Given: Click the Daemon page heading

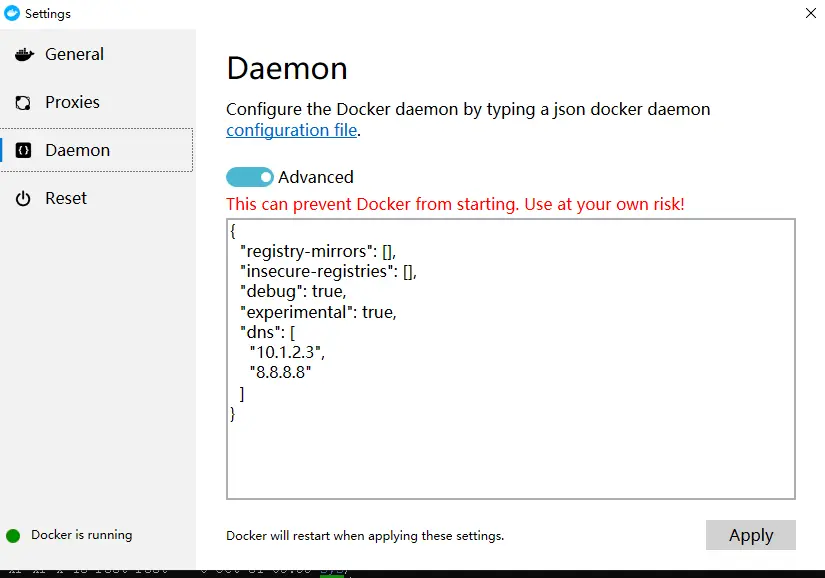Looking at the screenshot, I should 287,68.
